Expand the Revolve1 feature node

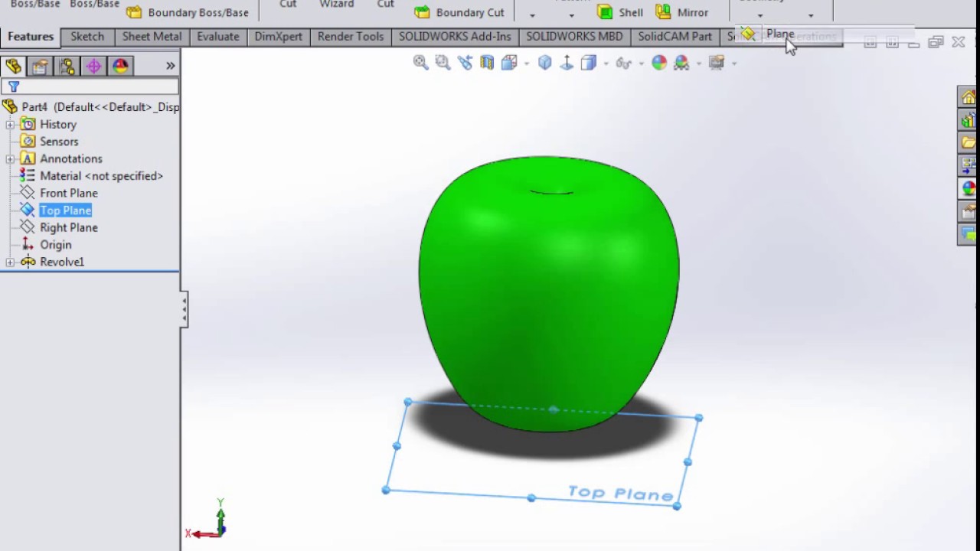[10, 262]
